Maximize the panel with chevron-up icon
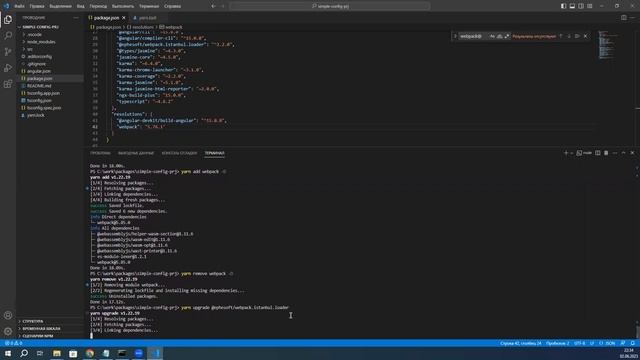The image size is (640, 360). click(623, 153)
